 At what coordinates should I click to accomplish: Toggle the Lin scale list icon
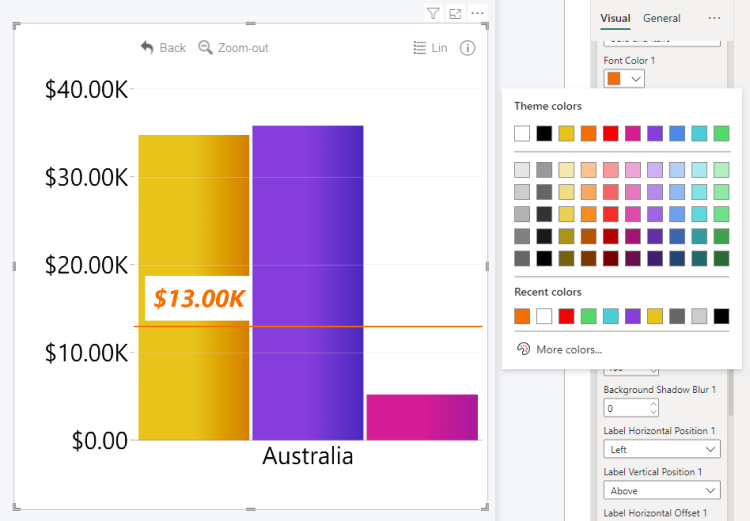pos(421,47)
